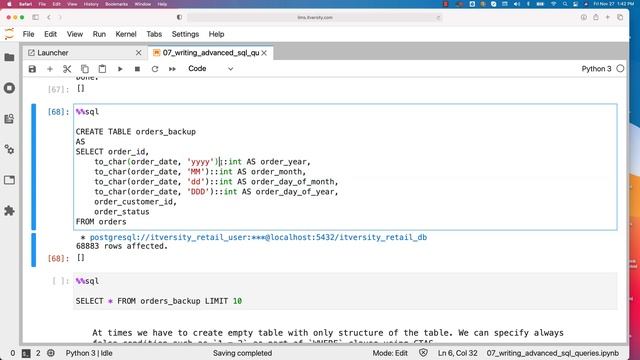Click the Ln 6, Col 32 status entry

click(x=458, y=353)
